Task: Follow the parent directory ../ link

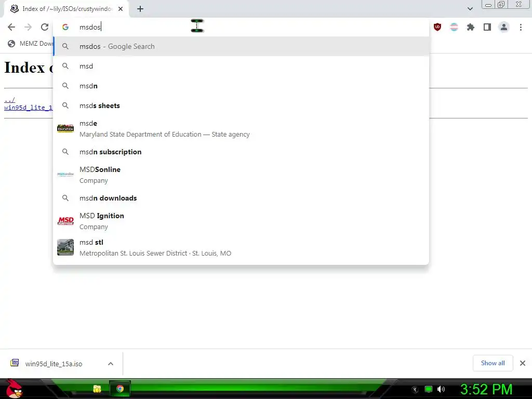Action: [x=9, y=100]
